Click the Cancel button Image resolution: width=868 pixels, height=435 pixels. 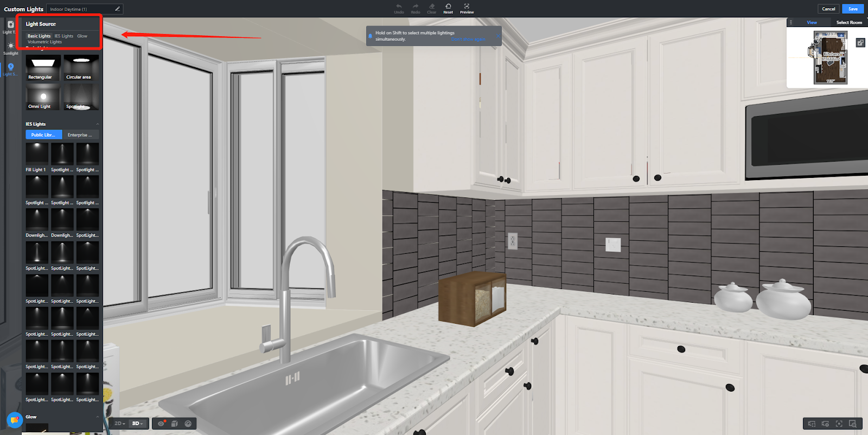click(828, 9)
